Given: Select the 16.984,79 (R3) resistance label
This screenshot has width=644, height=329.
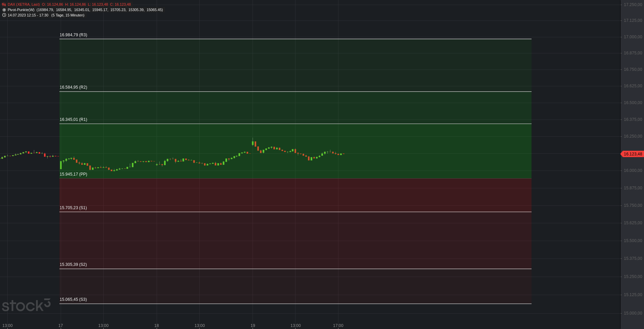Looking at the screenshot, I should tap(73, 35).
